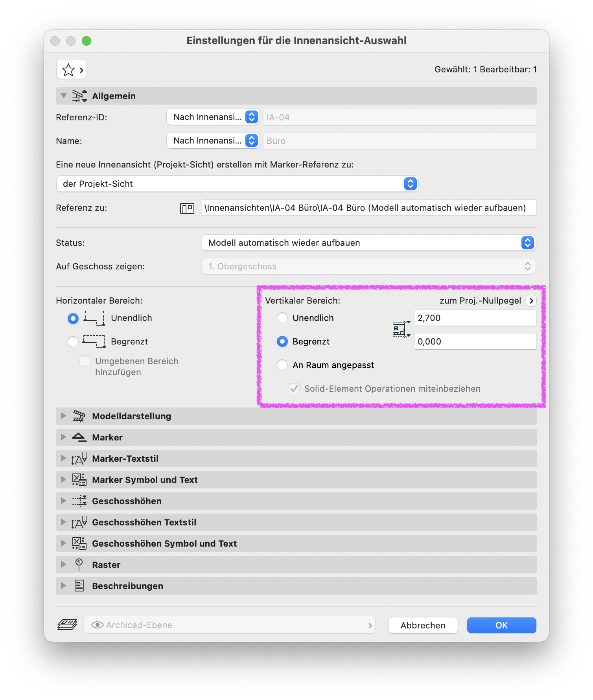Click the vertical range height limits icon
The height and width of the screenshot is (700, 593).
401,329
